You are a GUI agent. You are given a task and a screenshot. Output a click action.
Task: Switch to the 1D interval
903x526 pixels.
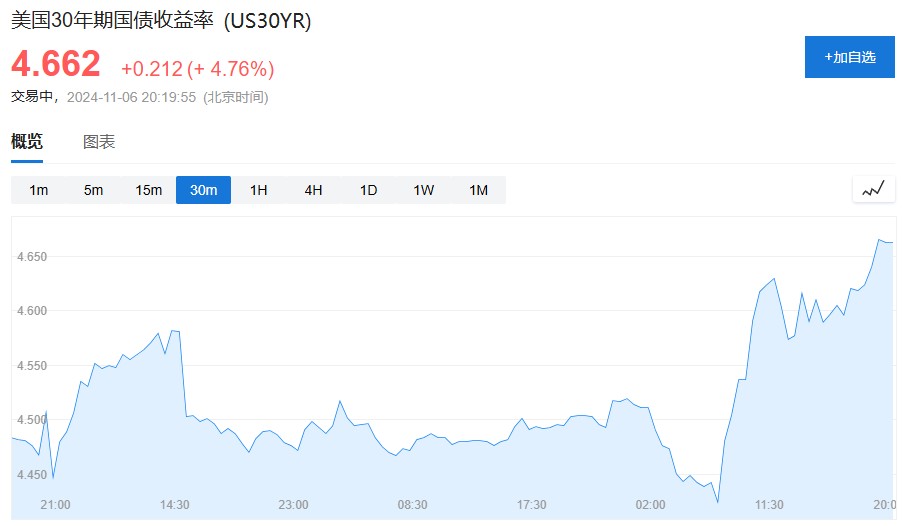pyautogui.click(x=369, y=190)
